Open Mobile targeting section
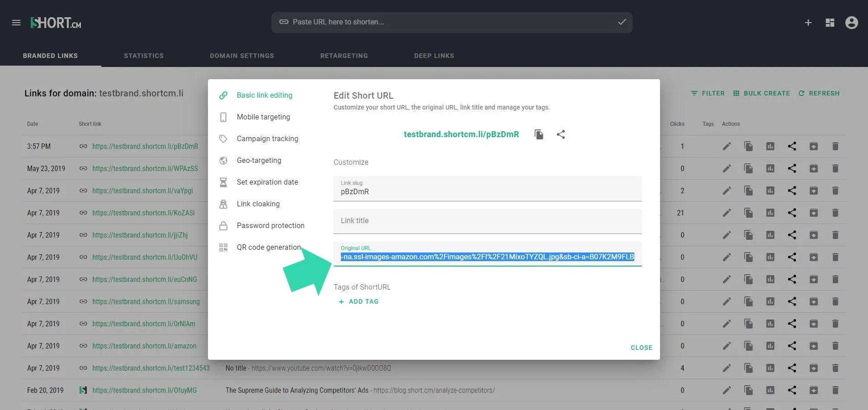Image resolution: width=868 pixels, height=410 pixels. (263, 117)
